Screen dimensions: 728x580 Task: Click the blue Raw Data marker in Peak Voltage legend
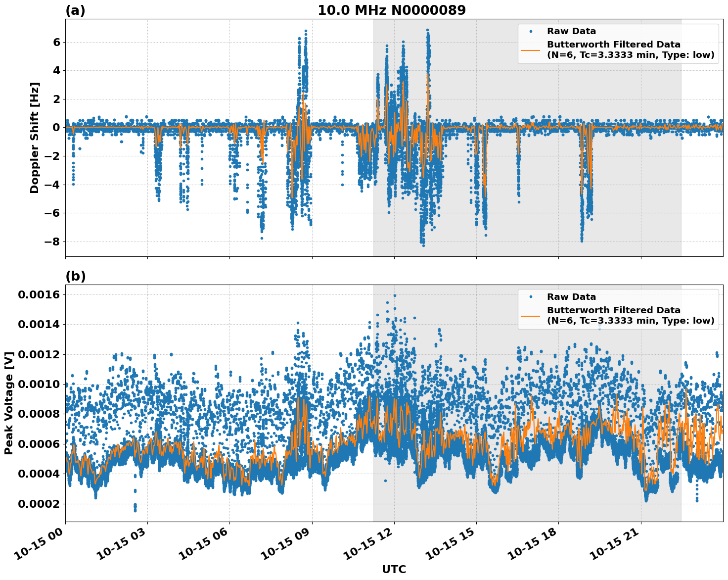[531, 297]
